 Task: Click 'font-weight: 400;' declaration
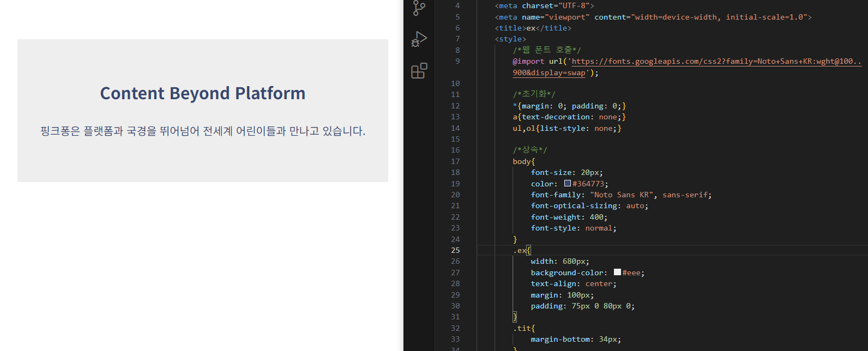(569, 217)
